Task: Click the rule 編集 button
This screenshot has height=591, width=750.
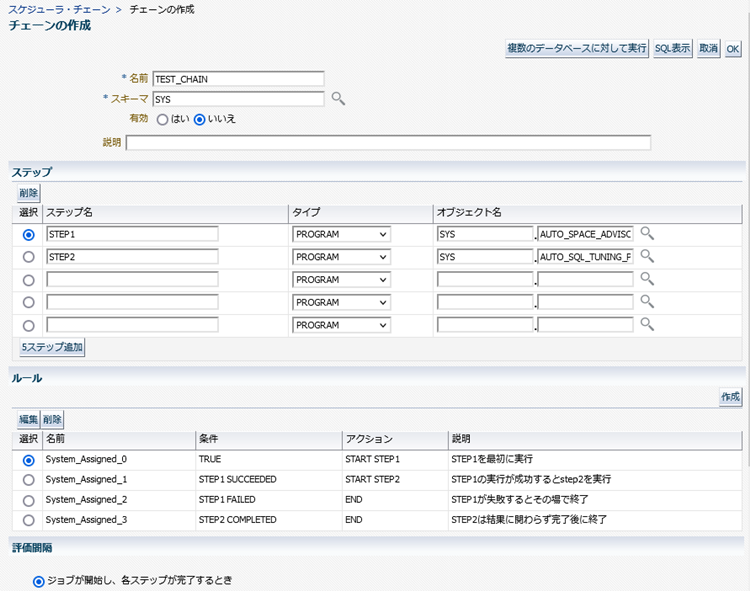Action: point(28,420)
